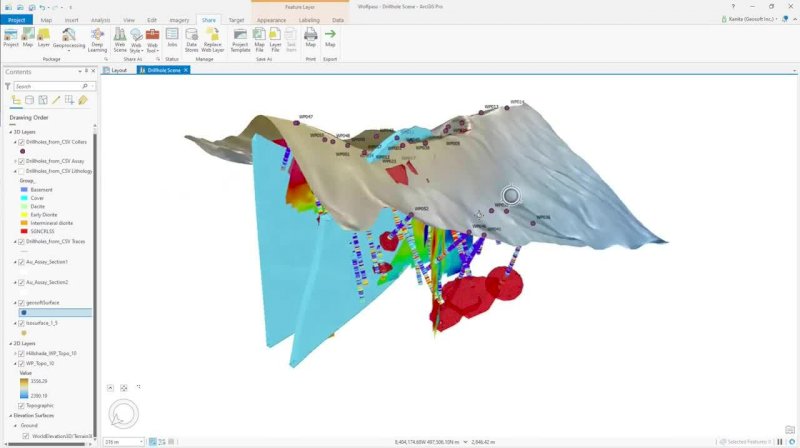Click the Replace Web Layer icon
Screen dimensions: 800x448
pyautogui.click(x=212, y=40)
